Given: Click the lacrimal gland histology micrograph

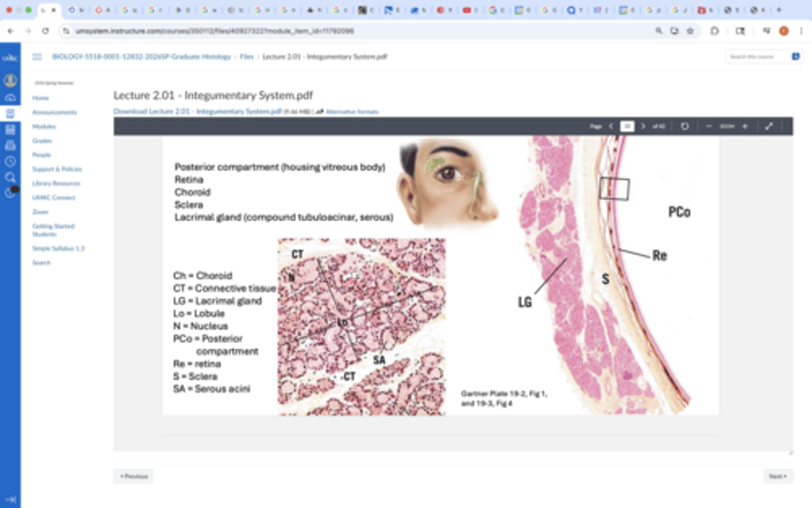Looking at the screenshot, I should point(361,327).
